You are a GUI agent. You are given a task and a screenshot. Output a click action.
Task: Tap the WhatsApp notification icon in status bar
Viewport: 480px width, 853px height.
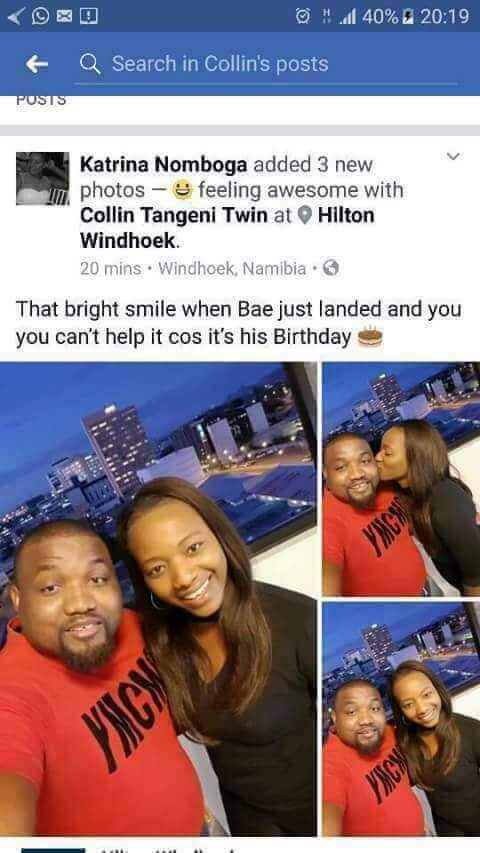tap(40, 17)
